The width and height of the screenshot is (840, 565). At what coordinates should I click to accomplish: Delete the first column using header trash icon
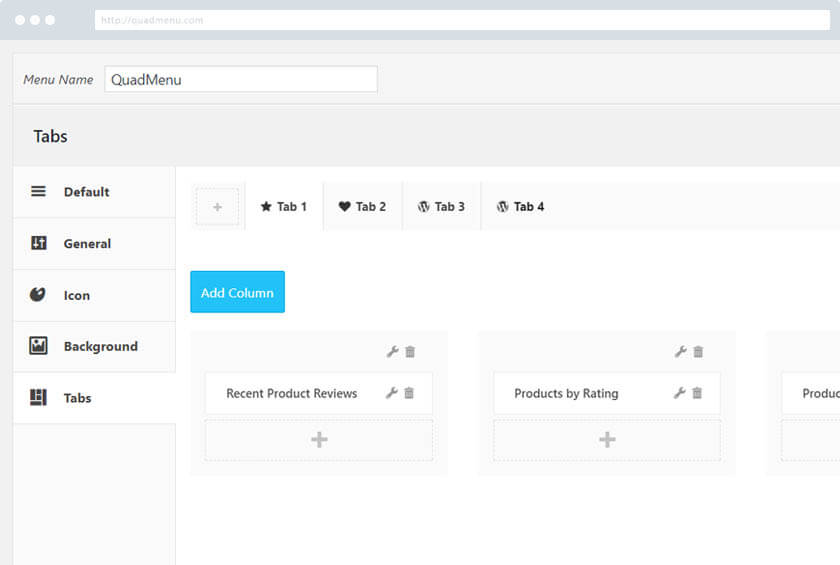(x=410, y=351)
